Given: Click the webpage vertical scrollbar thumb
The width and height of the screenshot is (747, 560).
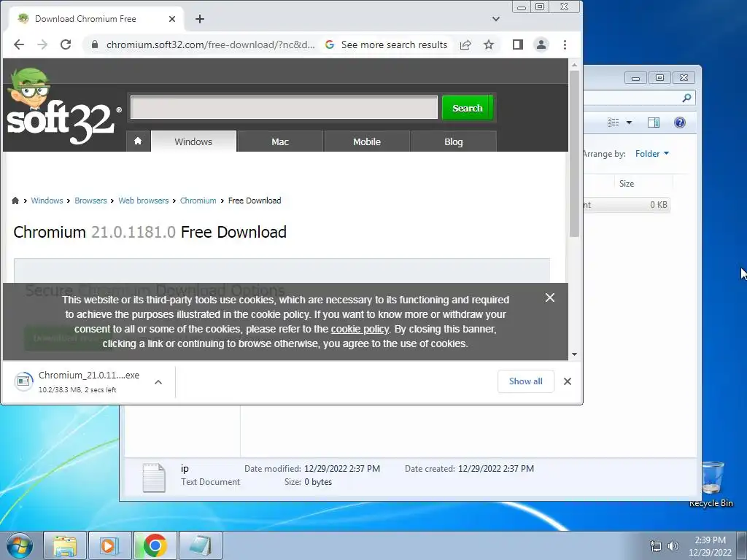Looking at the screenshot, I should pos(574,153).
